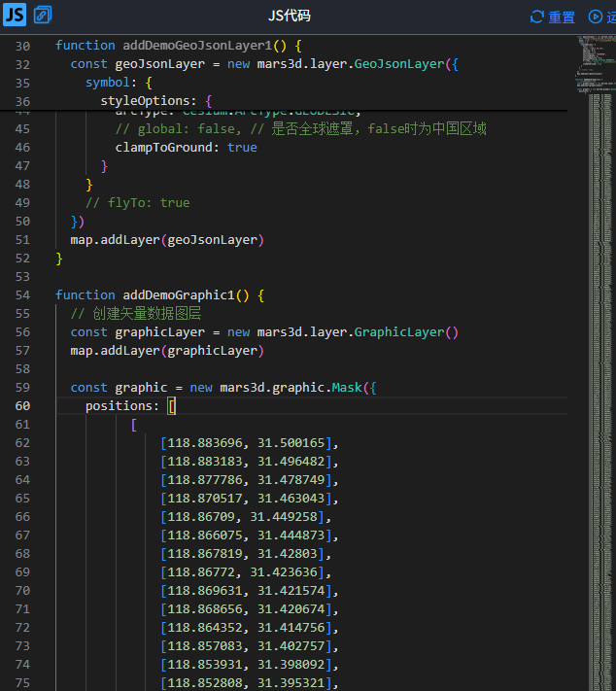Click 'positions: [' on line 60
616x691 pixels.
130,406
